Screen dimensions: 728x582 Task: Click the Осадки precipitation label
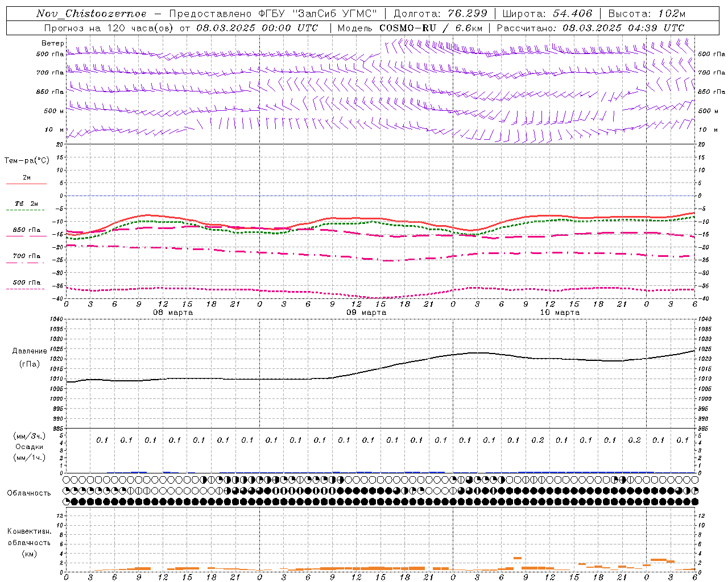30,447
